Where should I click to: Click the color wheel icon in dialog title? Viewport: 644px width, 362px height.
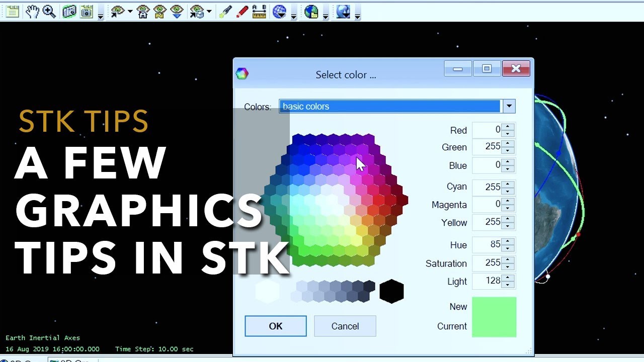242,74
